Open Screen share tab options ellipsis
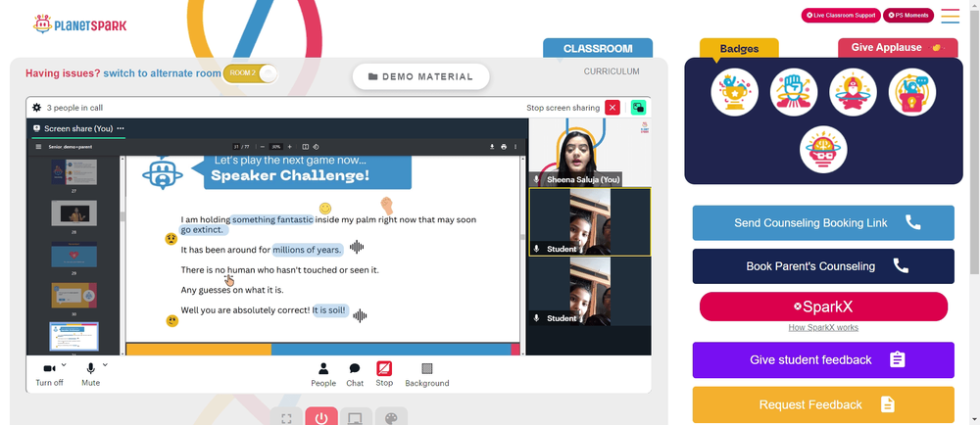Image resolution: width=980 pixels, height=425 pixels. (120, 128)
